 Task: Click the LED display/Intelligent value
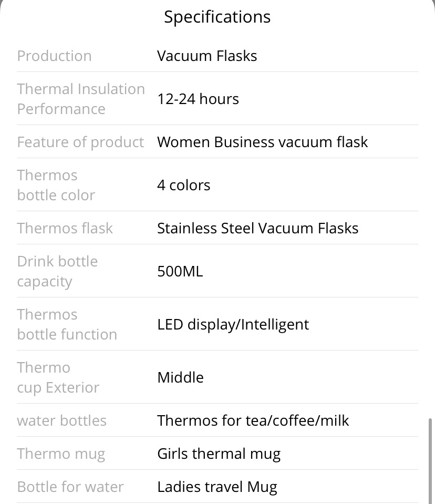[233, 324]
